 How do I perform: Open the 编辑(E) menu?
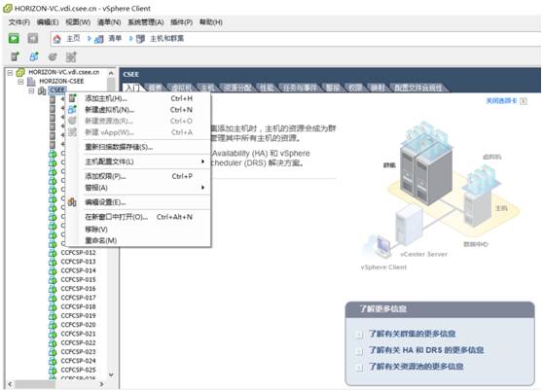pyautogui.click(x=48, y=22)
